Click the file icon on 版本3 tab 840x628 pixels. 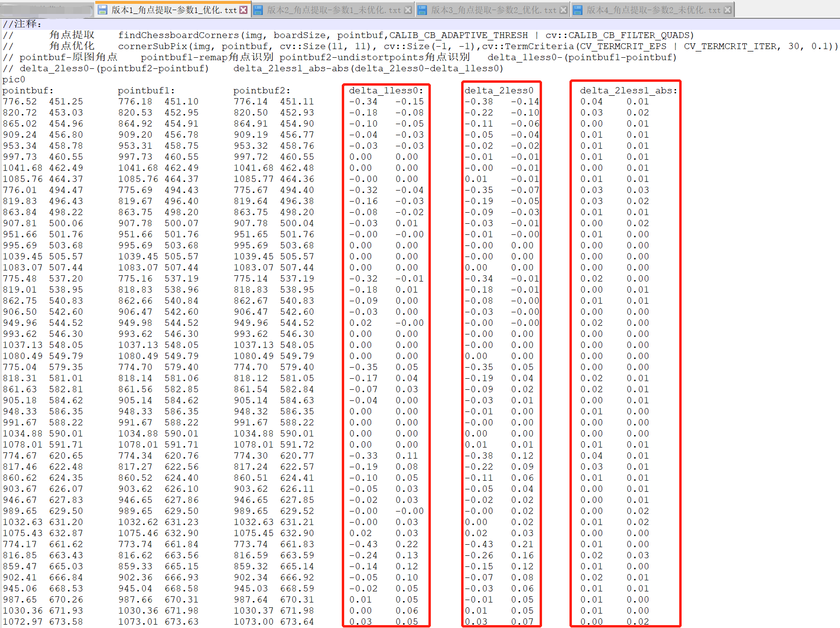point(422,9)
